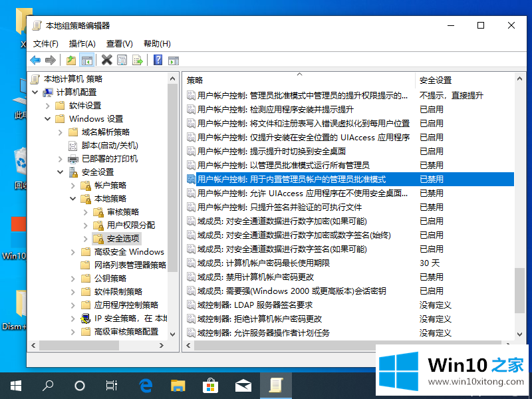Select policy 禁用计算机帐户密码更改

[255, 277]
